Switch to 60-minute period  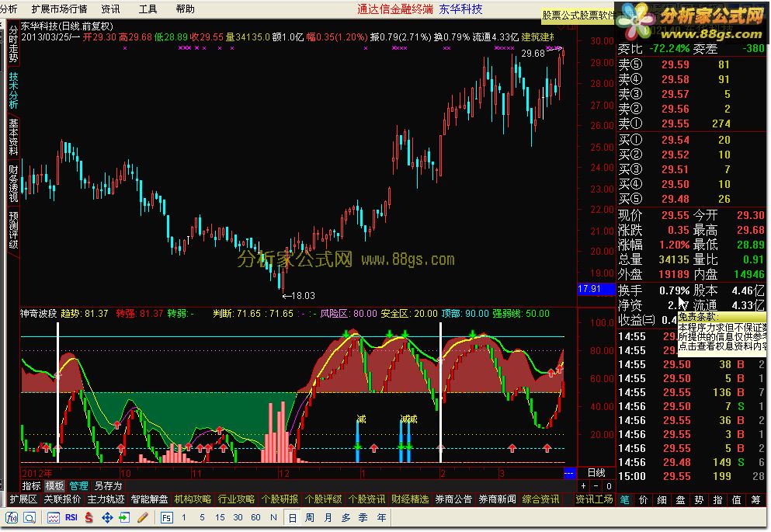255,517
